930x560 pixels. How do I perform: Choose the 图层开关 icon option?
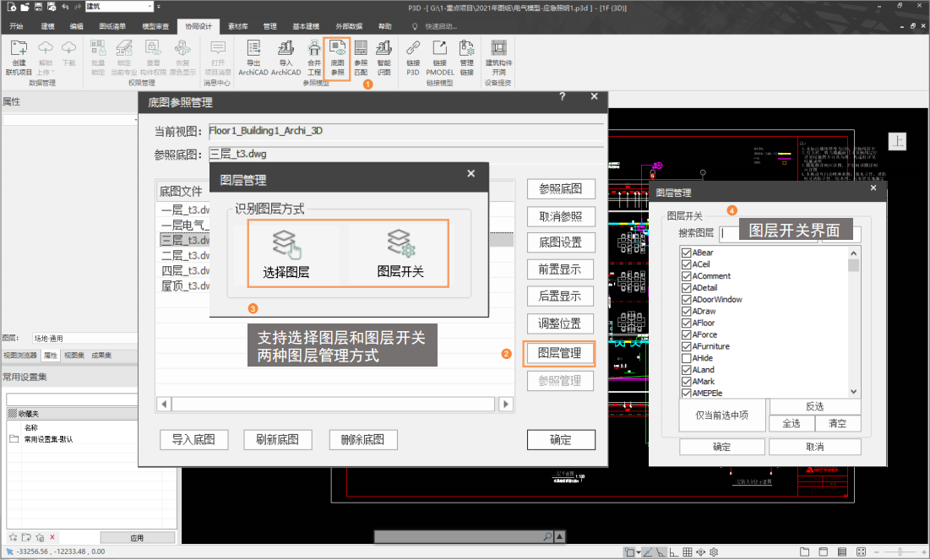[400, 253]
